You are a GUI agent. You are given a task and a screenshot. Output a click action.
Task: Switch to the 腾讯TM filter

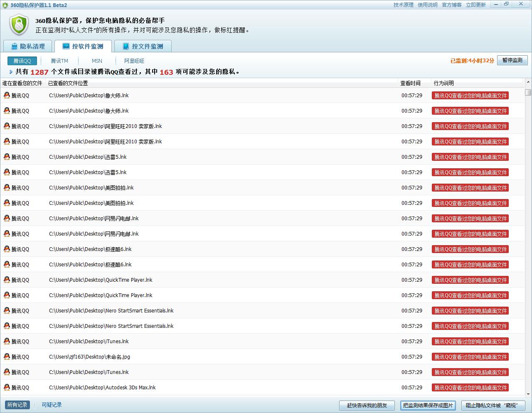tap(59, 61)
